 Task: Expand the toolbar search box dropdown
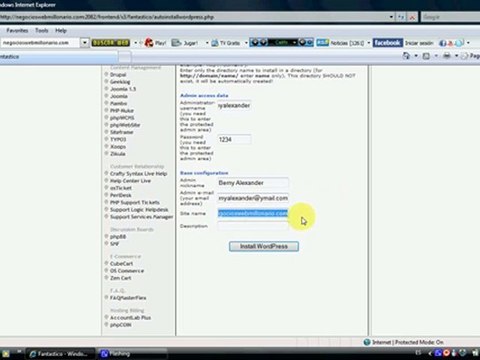click(x=85, y=43)
